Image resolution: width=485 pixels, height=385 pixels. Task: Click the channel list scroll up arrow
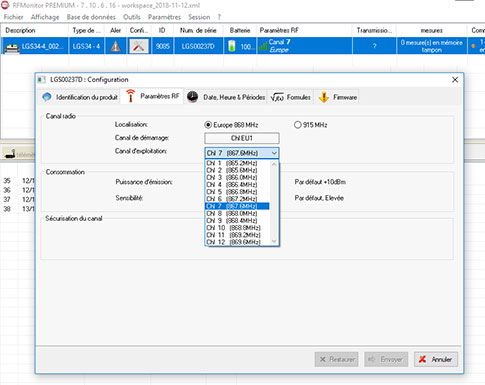pos(274,164)
